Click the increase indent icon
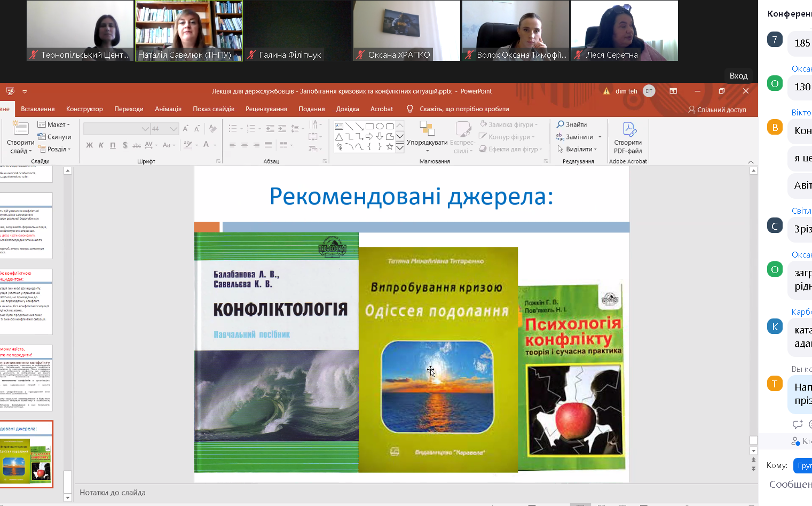Screen dimensions: 812x506 [x=282, y=128]
